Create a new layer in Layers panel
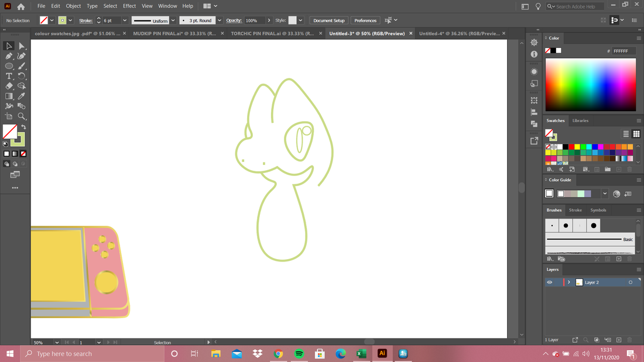644x362 pixels. (619, 340)
